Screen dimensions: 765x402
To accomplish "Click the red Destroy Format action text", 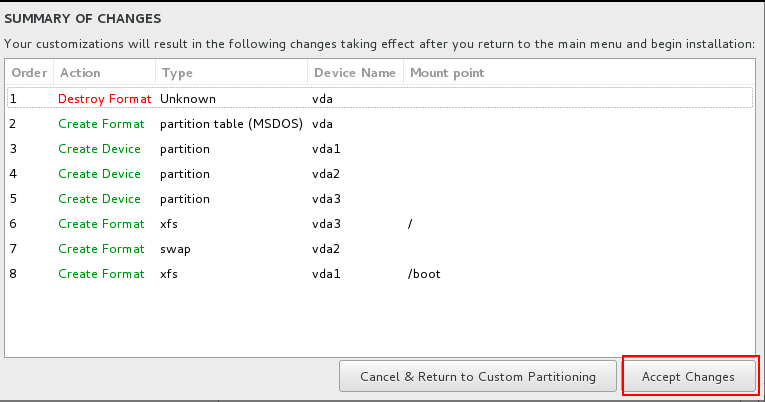I will click(x=105, y=99).
